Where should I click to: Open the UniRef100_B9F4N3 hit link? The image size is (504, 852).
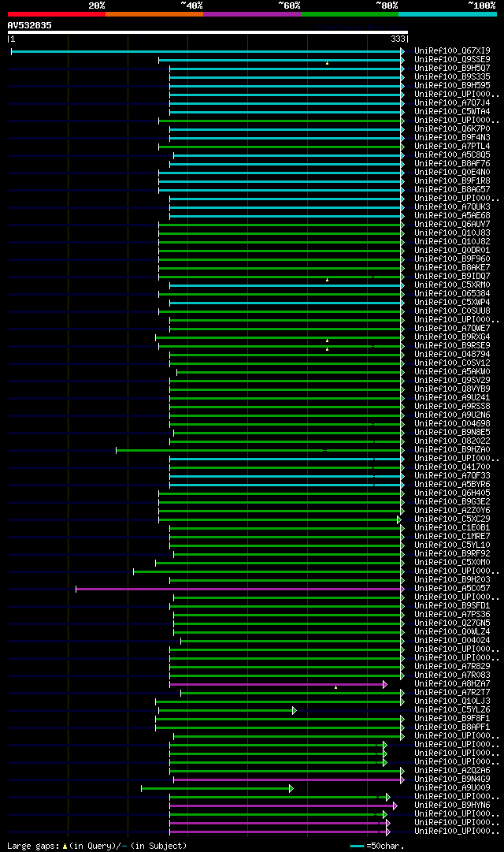click(452, 138)
